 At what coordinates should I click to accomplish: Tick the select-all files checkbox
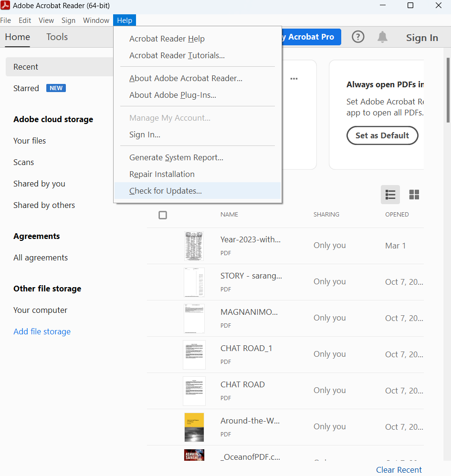pyautogui.click(x=163, y=215)
